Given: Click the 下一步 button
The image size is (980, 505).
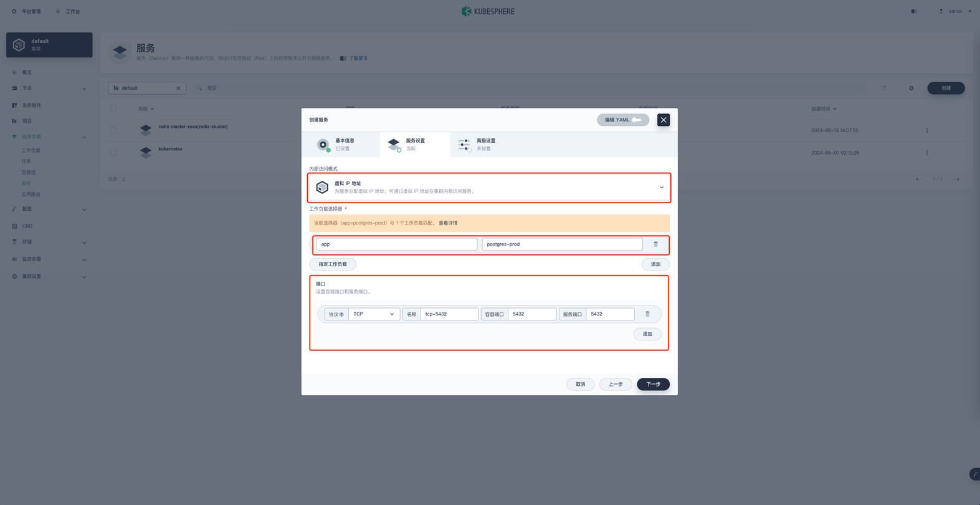Looking at the screenshot, I should (653, 384).
